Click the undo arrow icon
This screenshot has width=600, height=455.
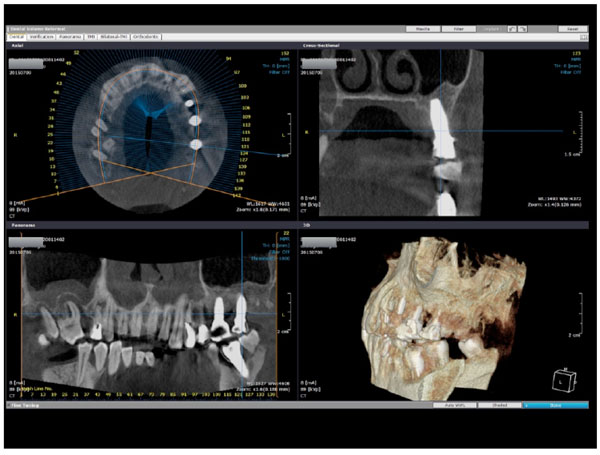click(x=512, y=29)
